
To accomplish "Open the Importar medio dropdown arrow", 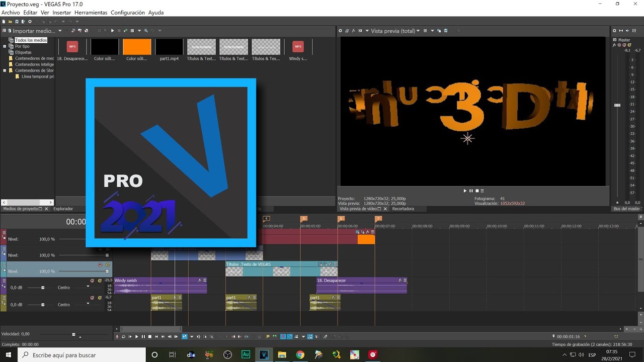I will click(60, 31).
